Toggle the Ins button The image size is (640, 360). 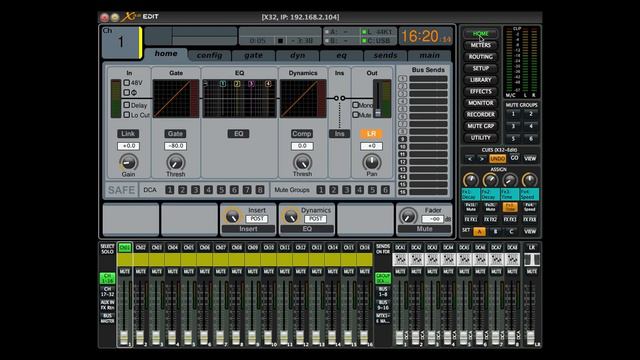[339, 133]
